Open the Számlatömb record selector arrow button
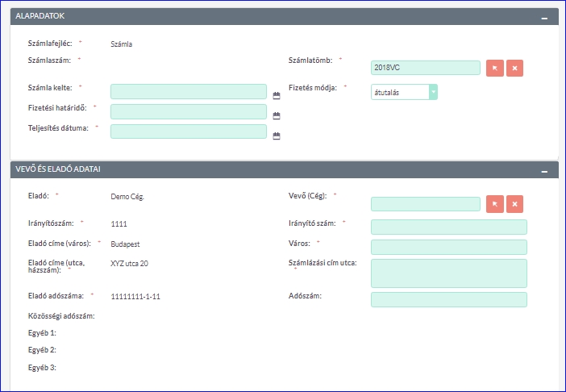The image size is (566, 392). (495, 69)
